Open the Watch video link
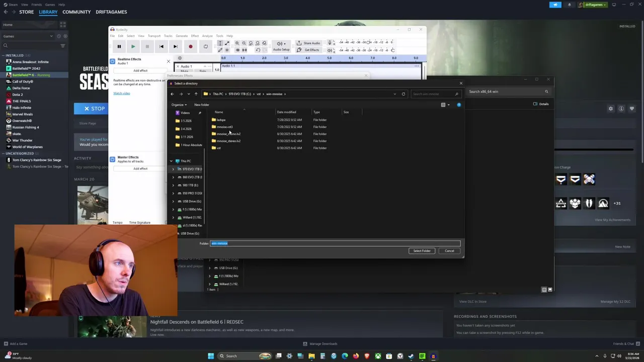The image size is (644, 362). click(x=121, y=93)
